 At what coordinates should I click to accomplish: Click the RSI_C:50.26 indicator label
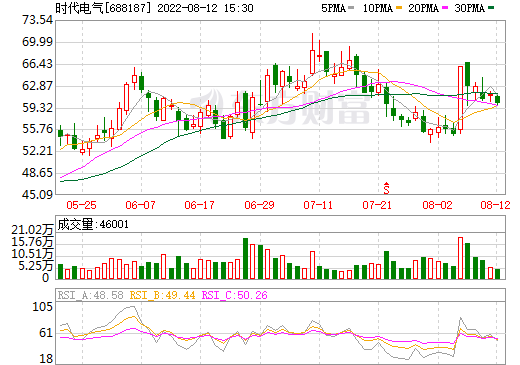pos(235,295)
